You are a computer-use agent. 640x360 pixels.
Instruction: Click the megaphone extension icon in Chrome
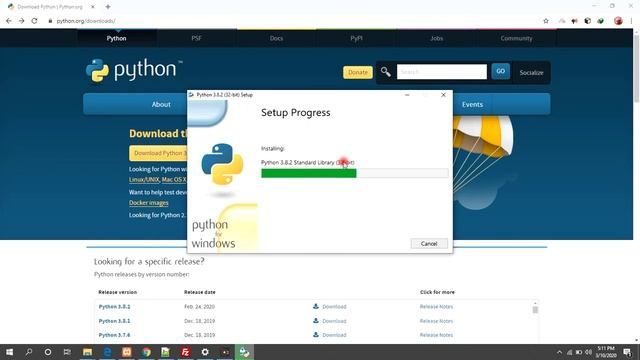[575, 21]
